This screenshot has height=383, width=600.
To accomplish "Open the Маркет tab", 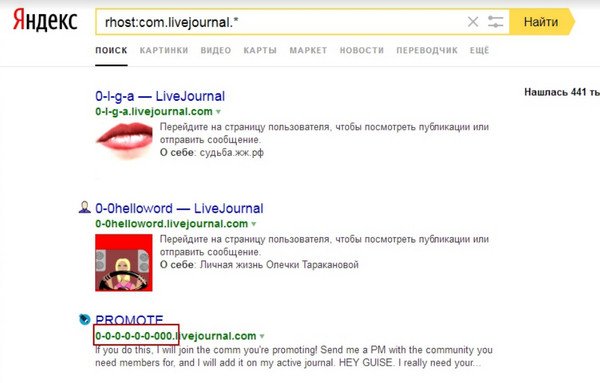I will 308,51.
